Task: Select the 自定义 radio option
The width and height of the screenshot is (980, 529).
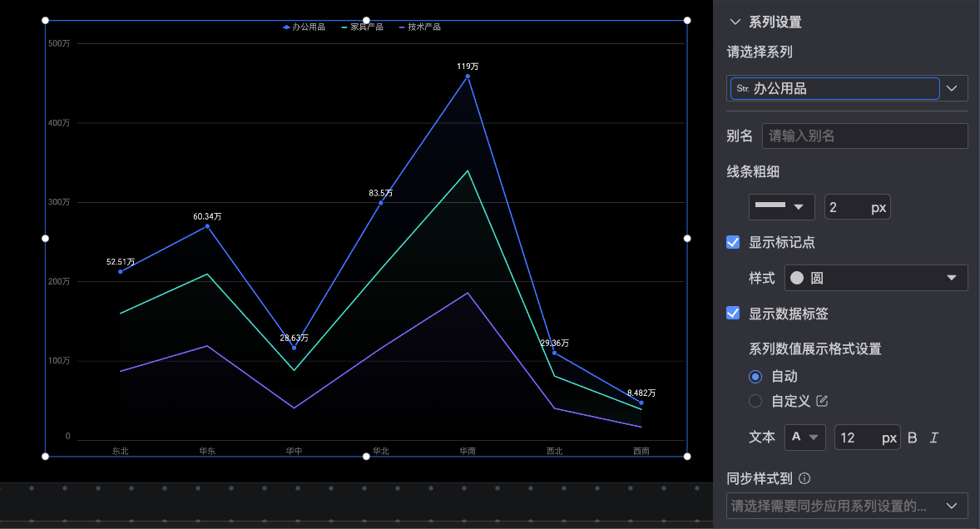Action: pos(755,401)
